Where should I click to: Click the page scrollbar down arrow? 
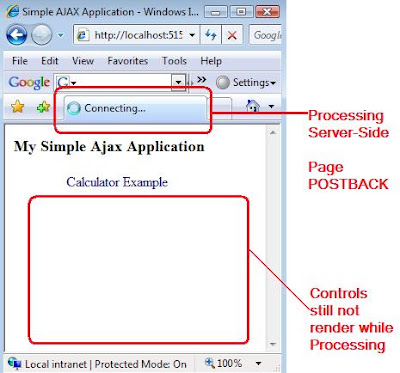pos(273,344)
